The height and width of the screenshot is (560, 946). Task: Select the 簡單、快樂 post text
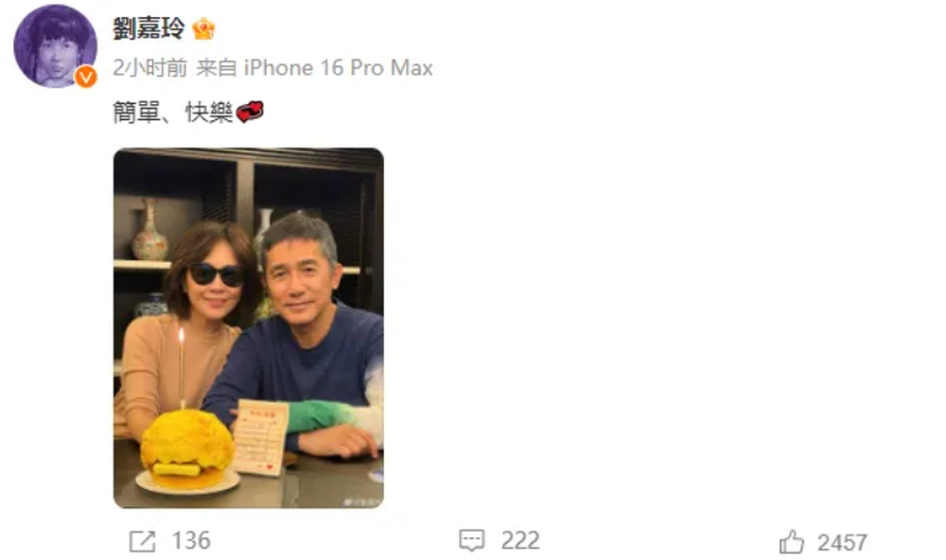[173, 113]
